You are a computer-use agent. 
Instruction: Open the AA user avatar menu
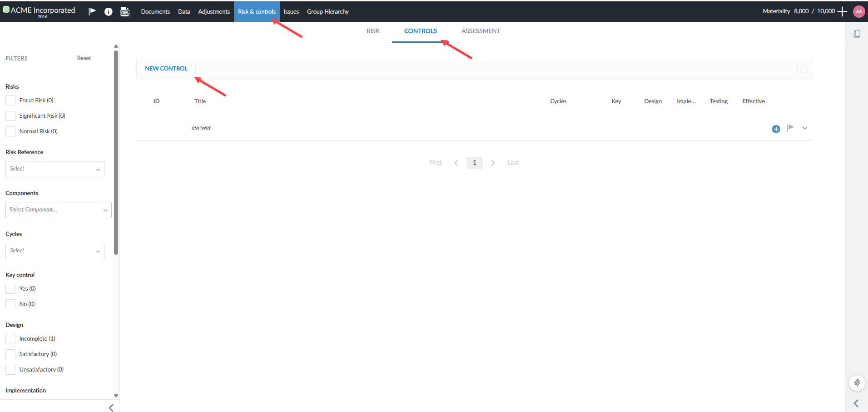tap(858, 11)
